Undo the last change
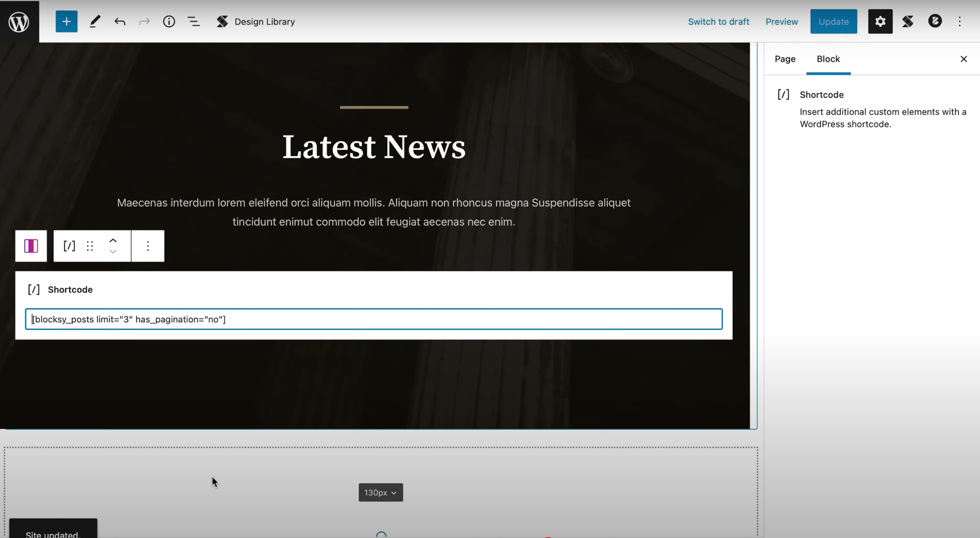 click(x=120, y=21)
